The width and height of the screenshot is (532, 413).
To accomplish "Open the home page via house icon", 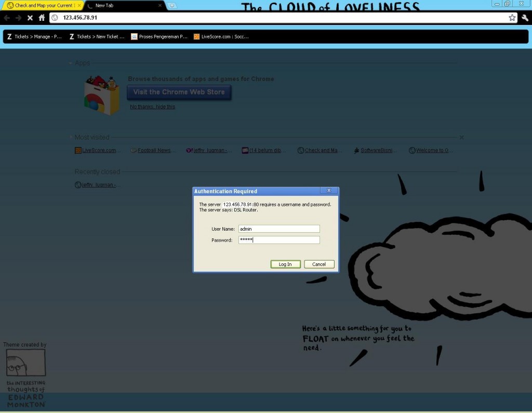I will pyautogui.click(x=42, y=17).
